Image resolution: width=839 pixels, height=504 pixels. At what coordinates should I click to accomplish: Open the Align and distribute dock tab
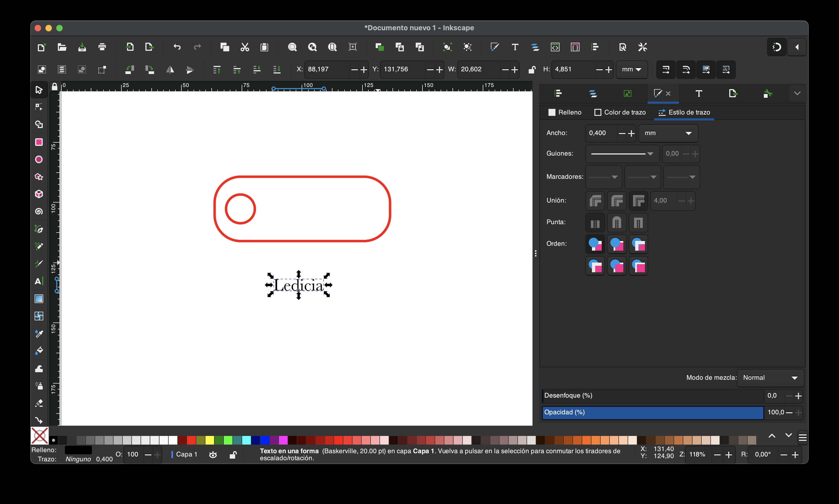(558, 93)
